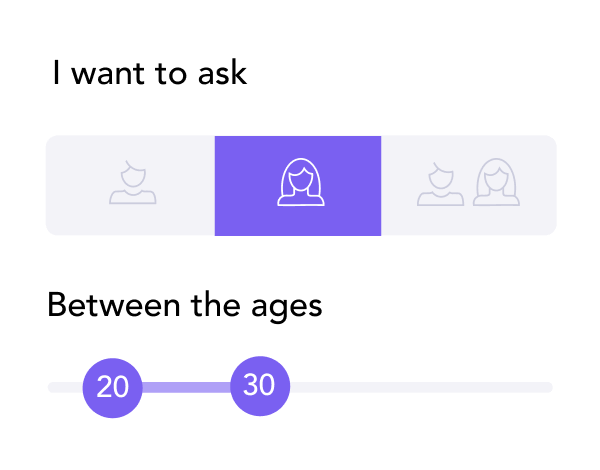600x470 pixels.
Task: Click the minimum age handle showing 20
Action: point(113,387)
